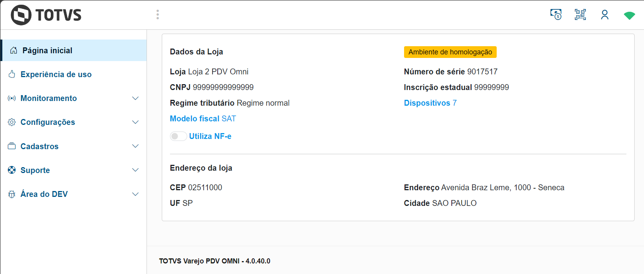Click the green connection status icon
Screen dimensions: 644x274
[629, 15]
